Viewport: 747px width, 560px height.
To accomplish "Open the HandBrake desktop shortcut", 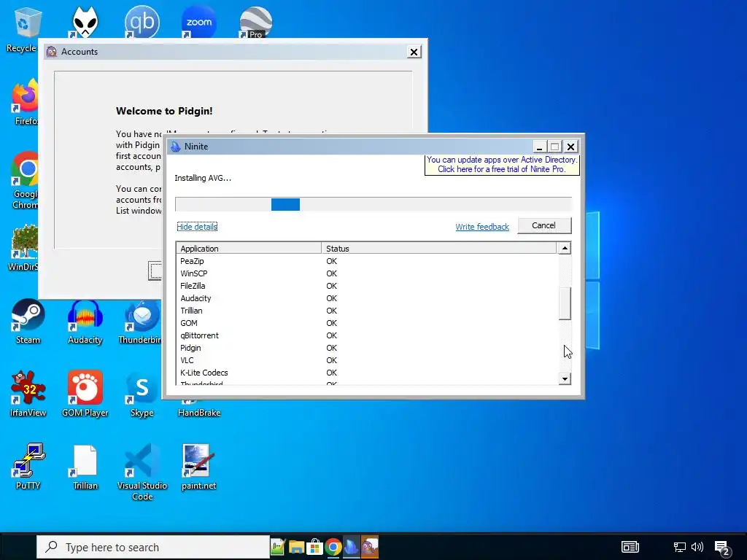I will (x=198, y=408).
